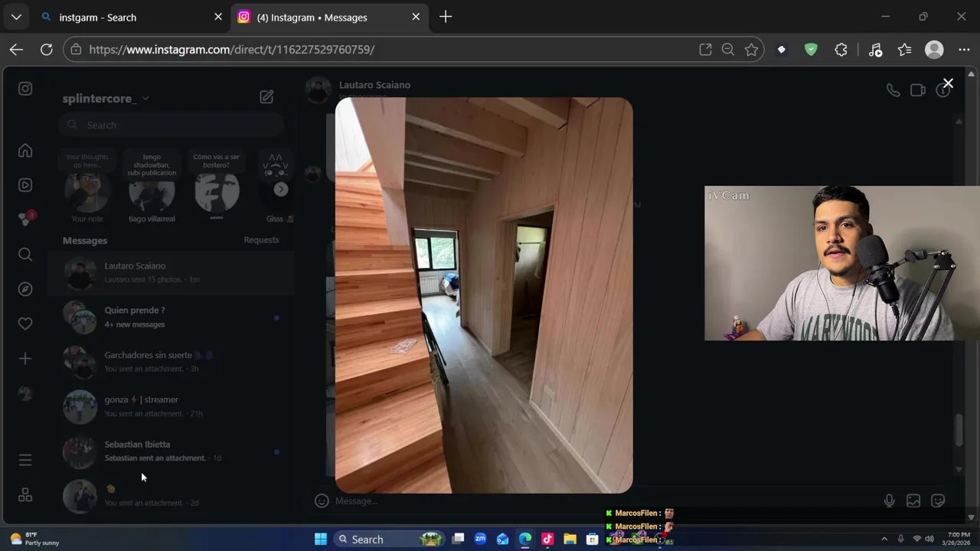Open the Lautaro Scaiano conversation

(x=171, y=272)
